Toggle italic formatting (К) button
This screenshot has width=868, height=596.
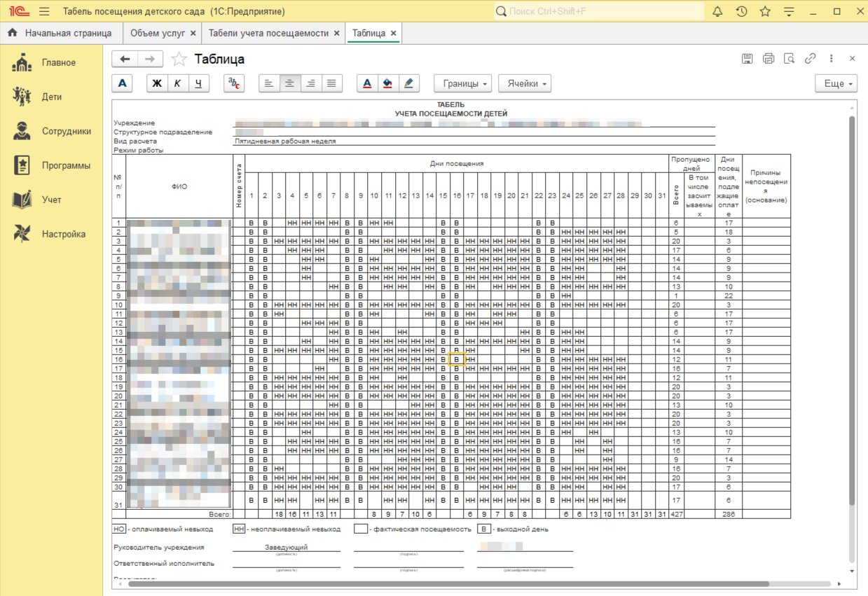pyautogui.click(x=178, y=83)
